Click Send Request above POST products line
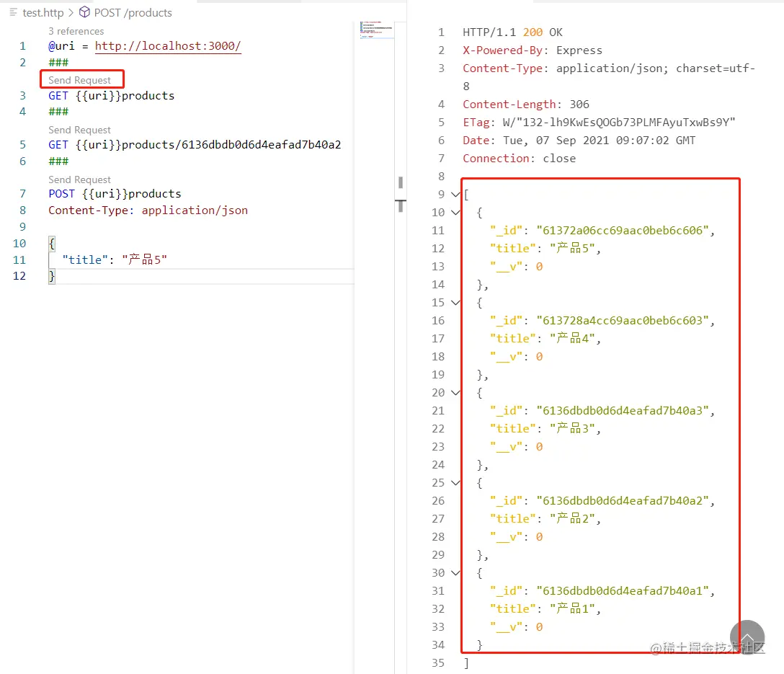Viewport: 784px width, 674px height. [79, 179]
